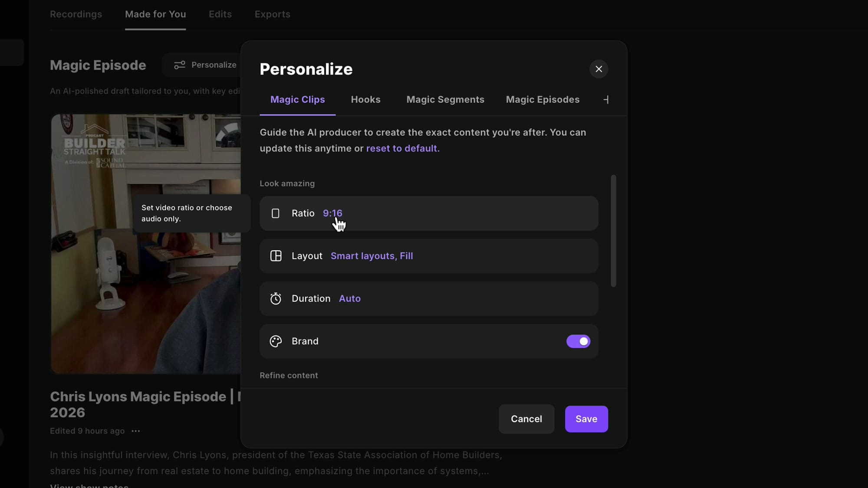Screen dimensions: 868x488
Task: Open more options via the three-dot icon
Action: click(x=135, y=431)
